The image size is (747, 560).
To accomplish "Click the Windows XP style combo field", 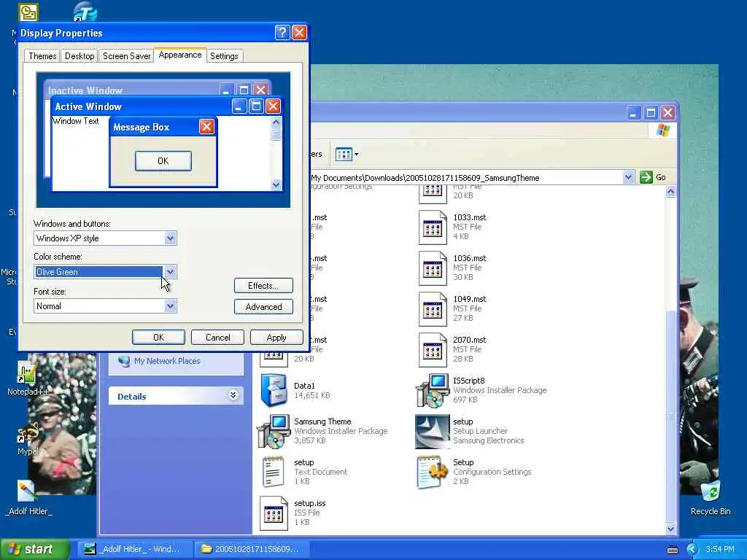I will [99, 238].
